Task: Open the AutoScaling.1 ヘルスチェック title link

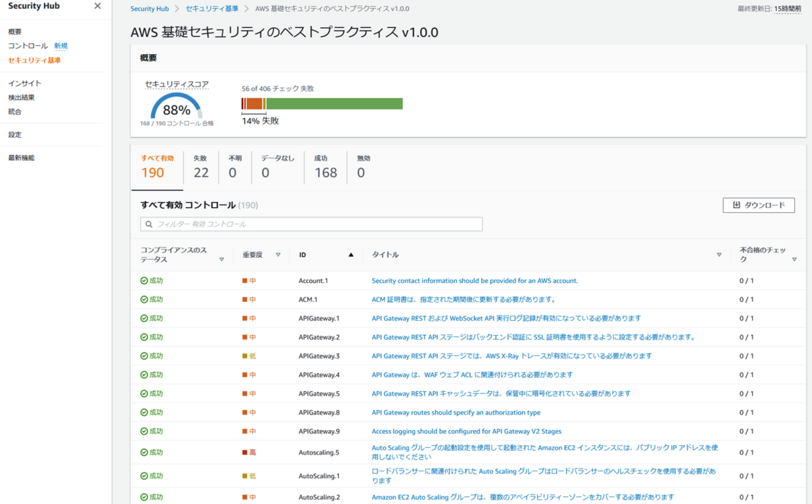Action: coord(544,476)
